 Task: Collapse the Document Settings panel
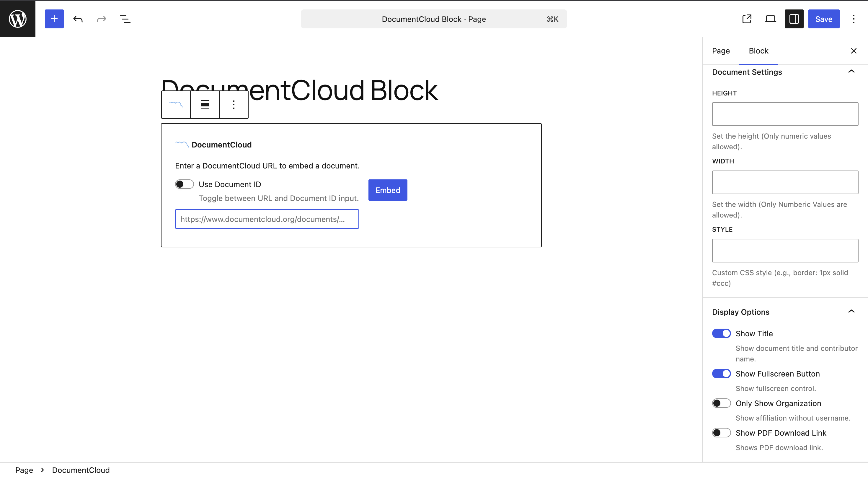click(851, 72)
